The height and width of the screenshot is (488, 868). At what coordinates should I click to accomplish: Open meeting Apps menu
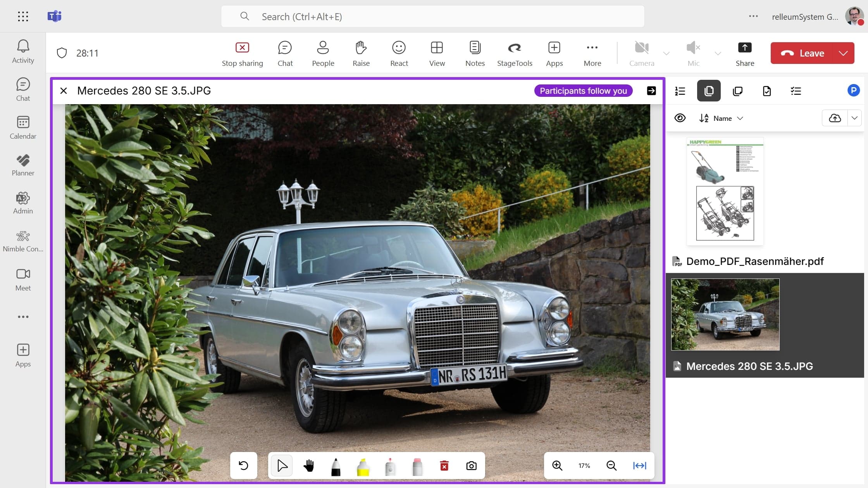554,53
